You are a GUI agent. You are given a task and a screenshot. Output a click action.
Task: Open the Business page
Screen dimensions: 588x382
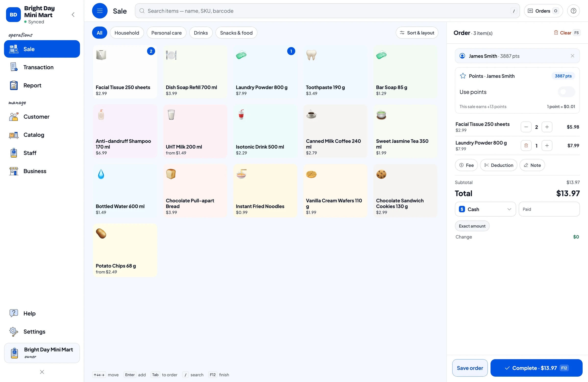tap(42, 171)
